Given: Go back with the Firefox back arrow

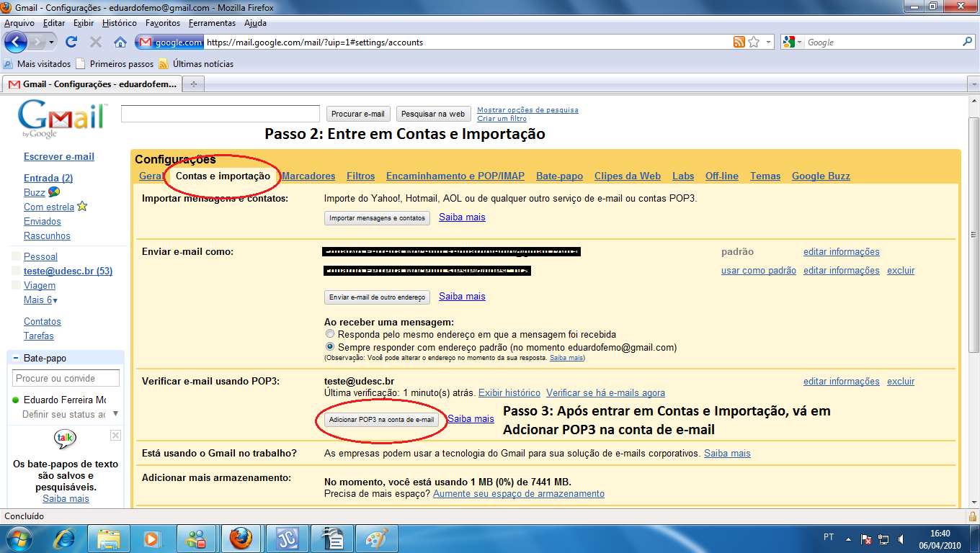Looking at the screenshot, I should point(15,42).
